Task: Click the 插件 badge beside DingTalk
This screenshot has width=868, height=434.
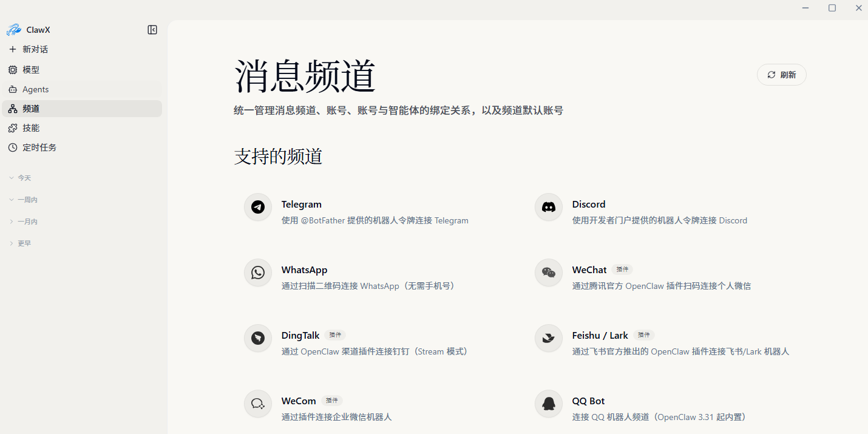Action: pyautogui.click(x=335, y=335)
